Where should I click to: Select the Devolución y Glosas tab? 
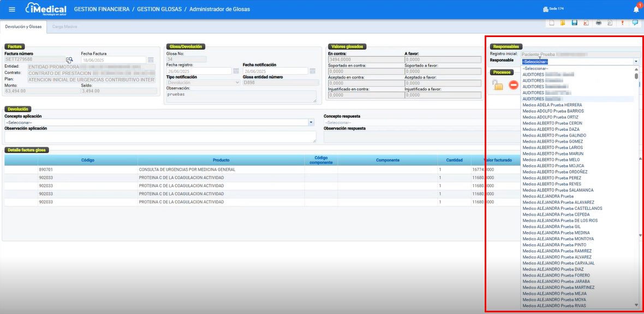coord(23,26)
